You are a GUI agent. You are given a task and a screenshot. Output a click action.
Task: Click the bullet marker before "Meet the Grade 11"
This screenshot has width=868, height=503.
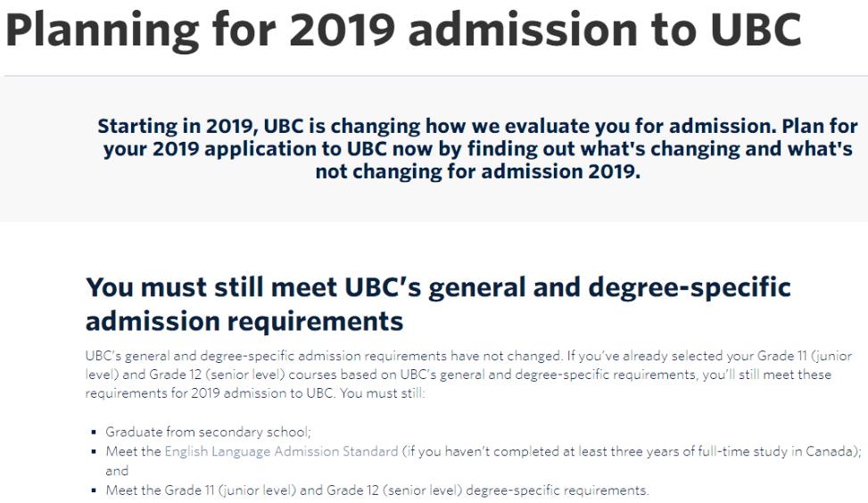click(95, 489)
